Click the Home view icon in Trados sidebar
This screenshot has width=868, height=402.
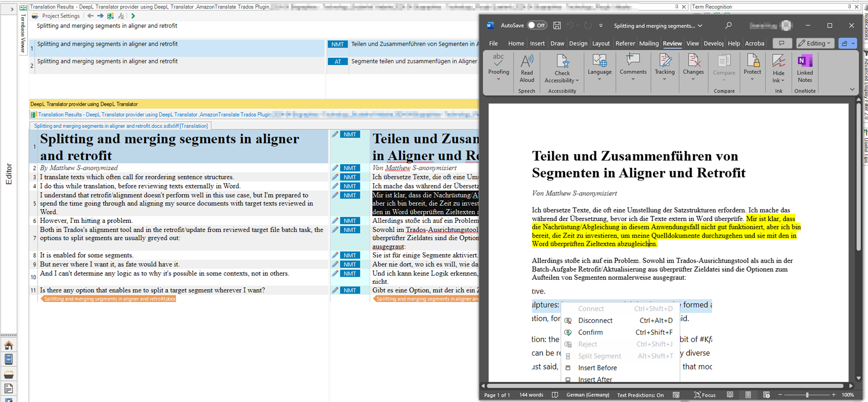(x=9, y=346)
